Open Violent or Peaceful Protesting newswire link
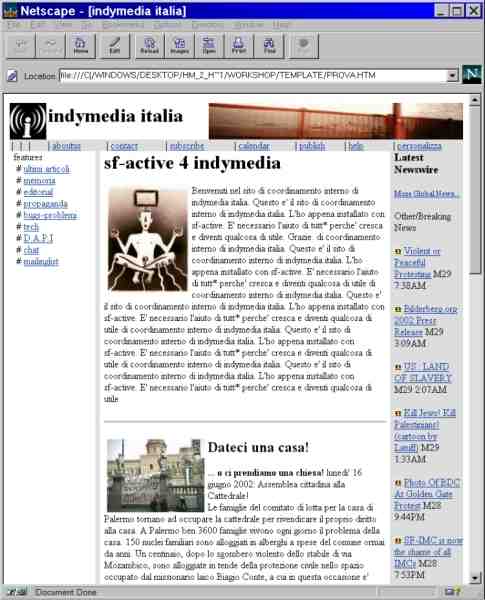The image size is (485, 600). (x=417, y=262)
